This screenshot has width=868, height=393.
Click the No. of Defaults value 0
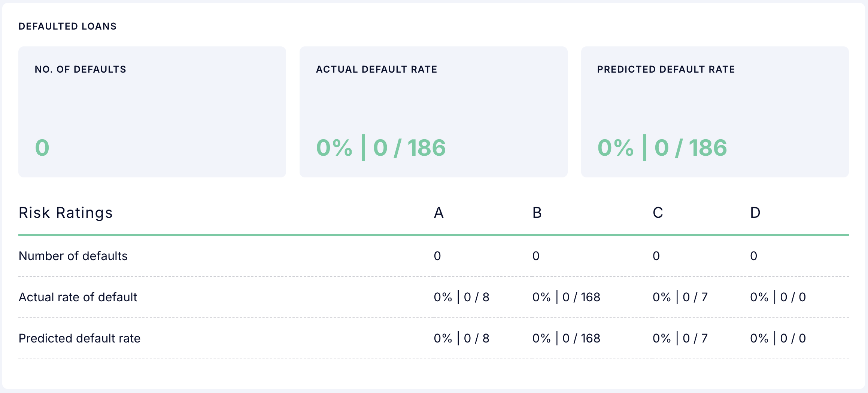point(42,147)
